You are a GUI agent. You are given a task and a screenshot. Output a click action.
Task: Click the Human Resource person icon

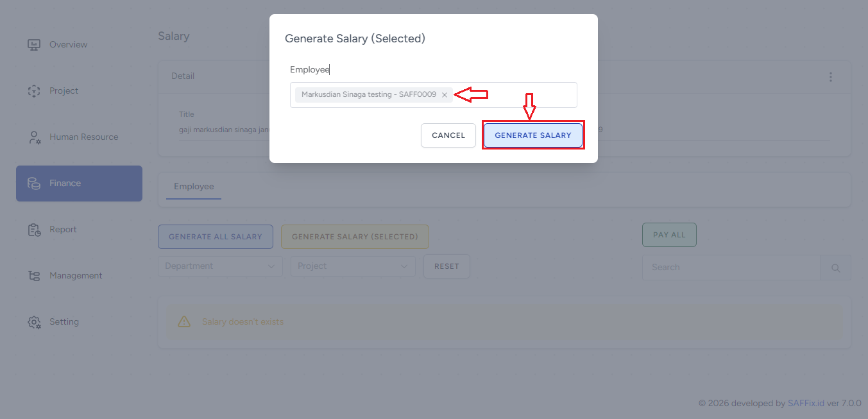(x=34, y=137)
